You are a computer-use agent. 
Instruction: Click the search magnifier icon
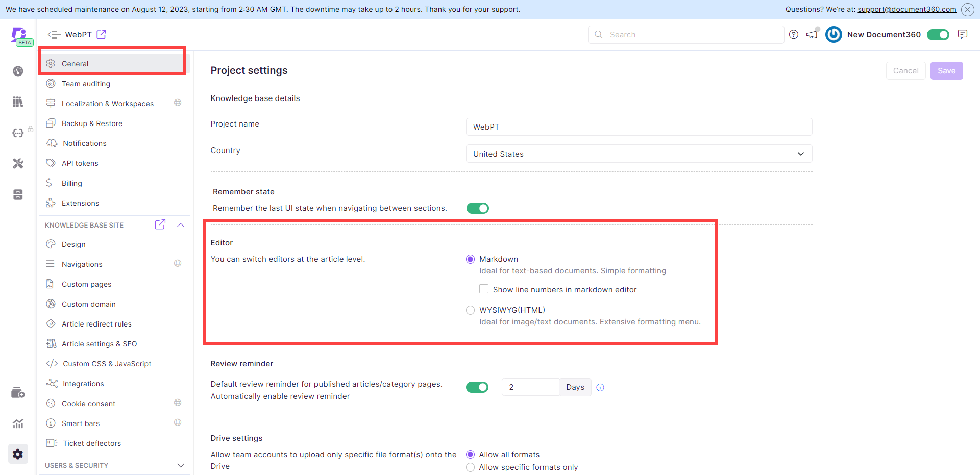(599, 34)
